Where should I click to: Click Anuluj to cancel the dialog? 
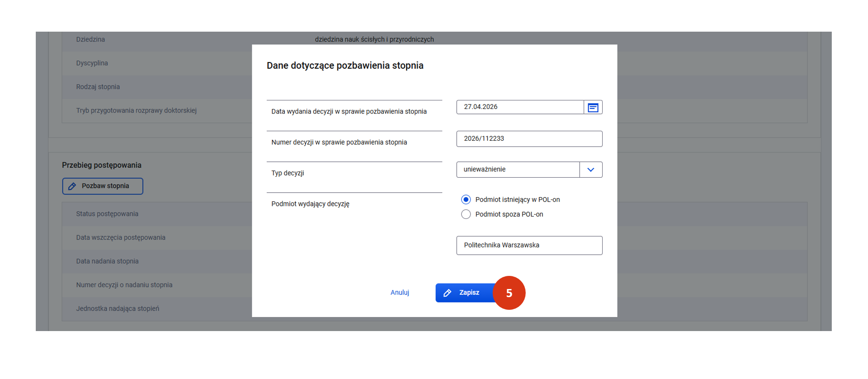(399, 293)
